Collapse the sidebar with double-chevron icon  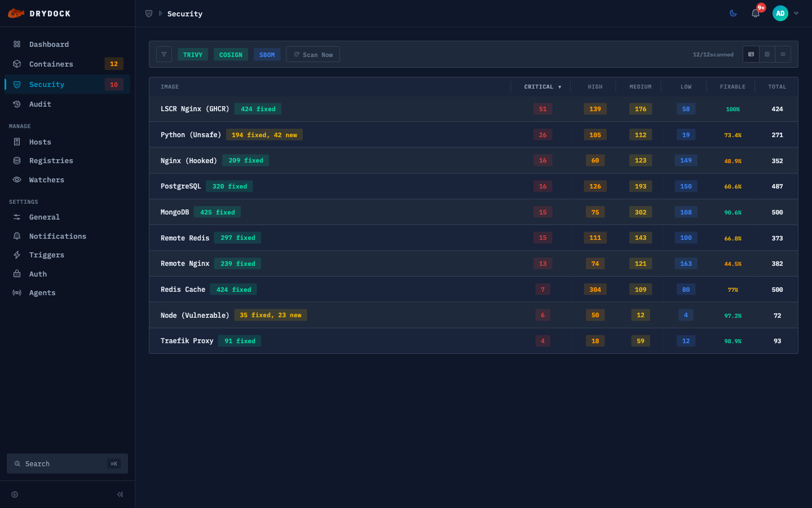click(120, 494)
